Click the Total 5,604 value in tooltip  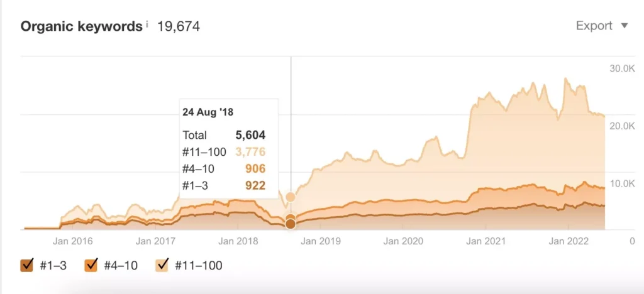click(250, 134)
